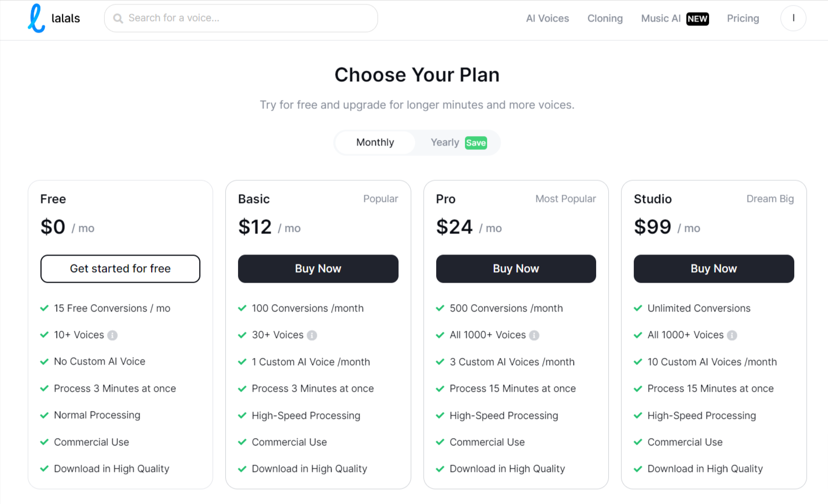Go to the Pricing page
This screenshot has width=828, height=504.
[743, 18]
